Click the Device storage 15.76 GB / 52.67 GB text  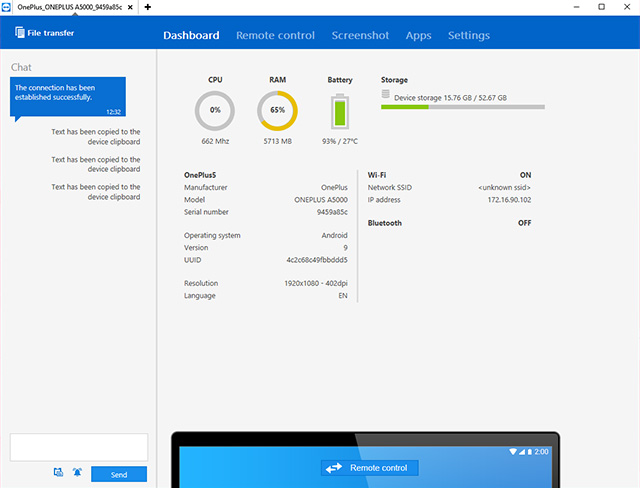pos(450,98)
